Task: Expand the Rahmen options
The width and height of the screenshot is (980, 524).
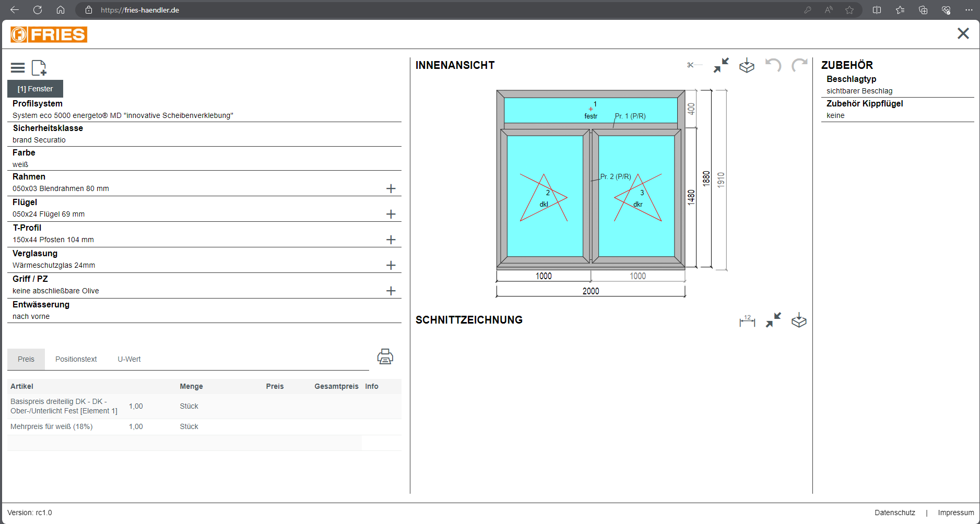Action: (391, 188)
